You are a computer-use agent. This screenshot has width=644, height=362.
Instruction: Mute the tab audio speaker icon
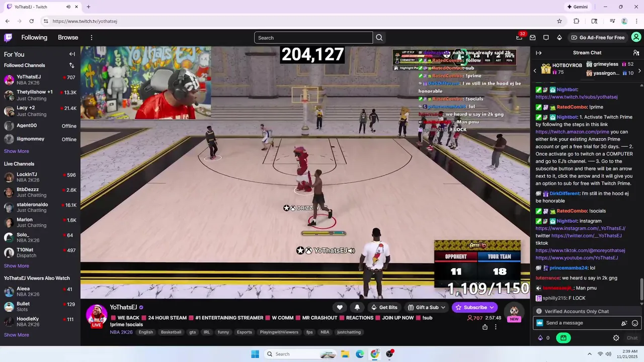[68, 7]
